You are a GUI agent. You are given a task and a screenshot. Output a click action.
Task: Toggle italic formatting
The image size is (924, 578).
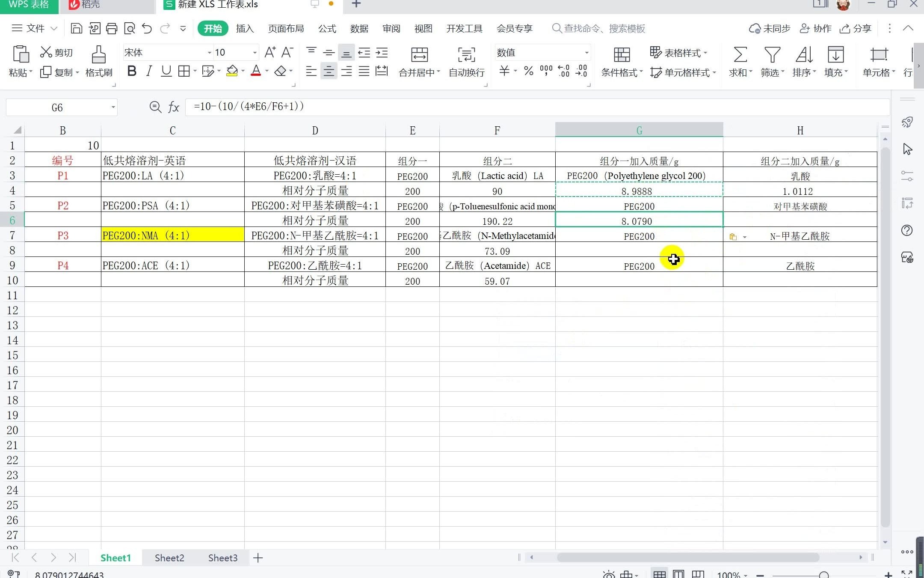(149, 71)
